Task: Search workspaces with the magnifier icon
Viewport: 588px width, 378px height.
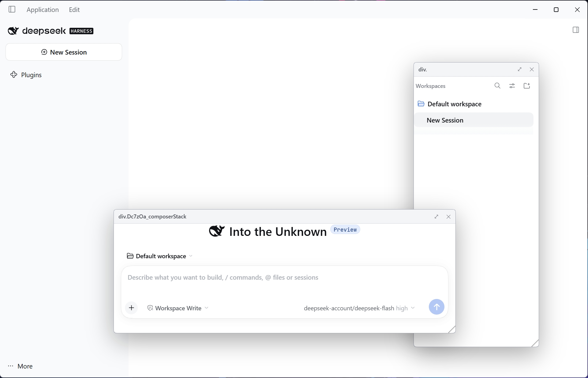Action: [497, 86]
